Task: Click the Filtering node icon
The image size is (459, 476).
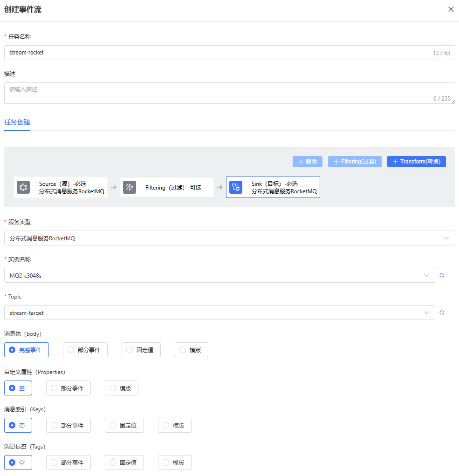Action: pos(130,187)
